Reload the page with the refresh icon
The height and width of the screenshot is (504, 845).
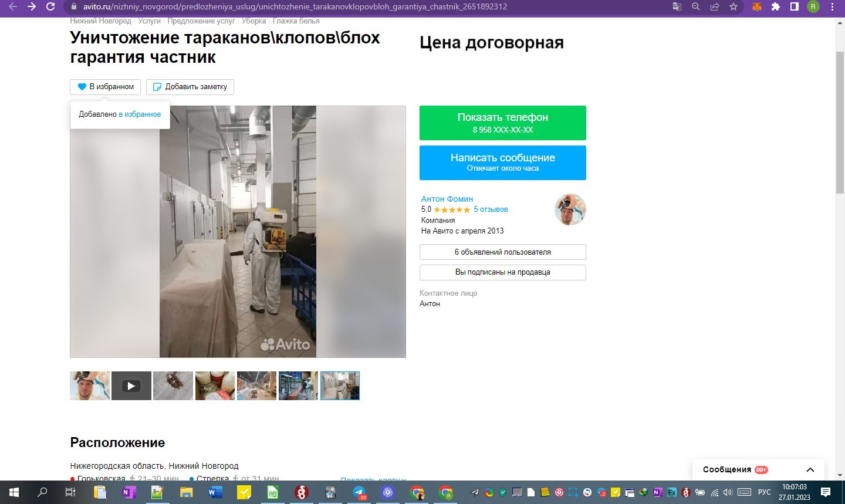(50, 6)
